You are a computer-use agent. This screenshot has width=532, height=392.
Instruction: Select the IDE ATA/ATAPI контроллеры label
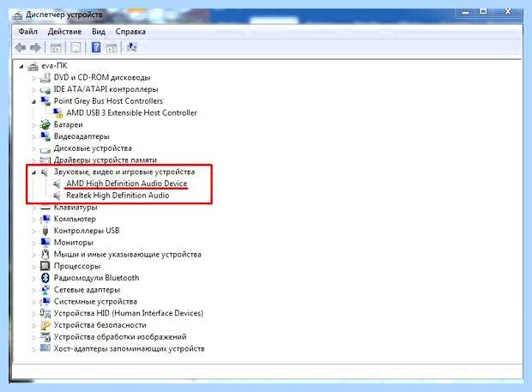click(106, 89)
